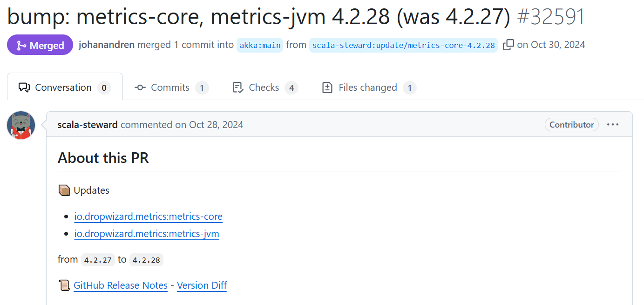This screenshot has width=644, height=305.
Task: Open the io.dropwizard.metrics:metrics-jvm link
Action: [x=147, y=234]
